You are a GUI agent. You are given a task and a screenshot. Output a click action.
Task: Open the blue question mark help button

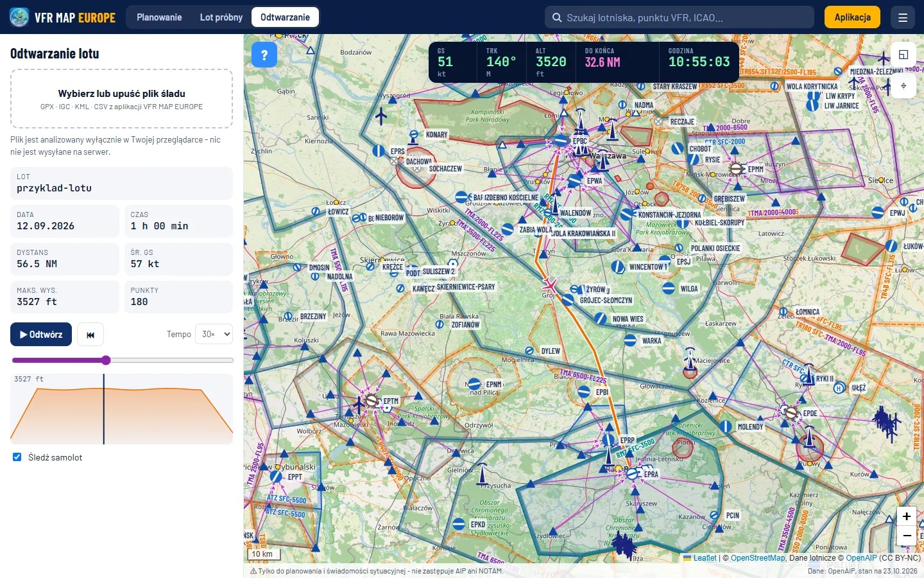click(x=264, y=55)
